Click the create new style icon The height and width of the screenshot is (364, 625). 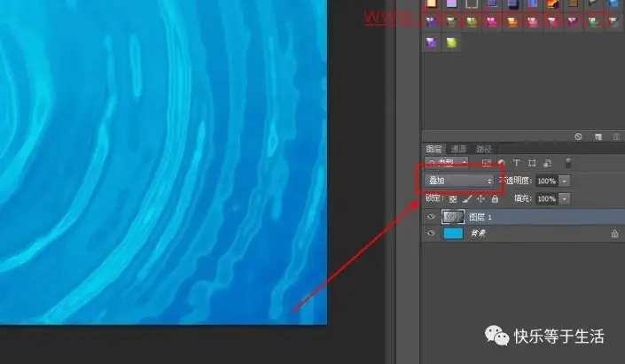click(598, 136)
